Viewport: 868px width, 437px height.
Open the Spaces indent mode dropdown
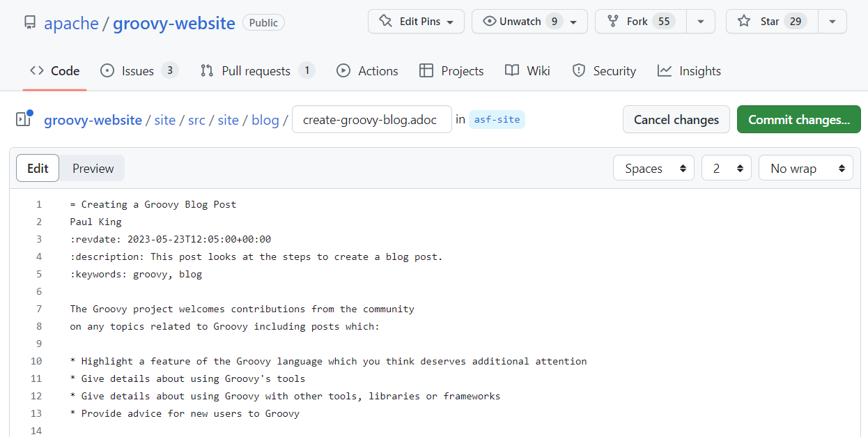pyautogui.click(x=653, y=168)
